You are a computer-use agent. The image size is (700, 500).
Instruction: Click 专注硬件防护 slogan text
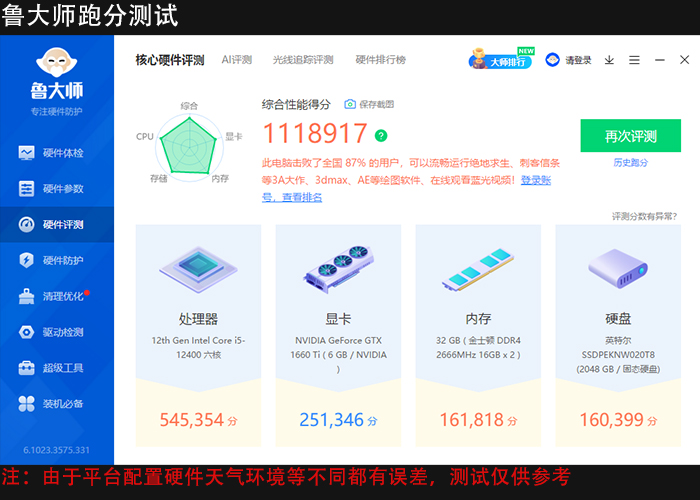pyautogui.click(x=57, y=112)
